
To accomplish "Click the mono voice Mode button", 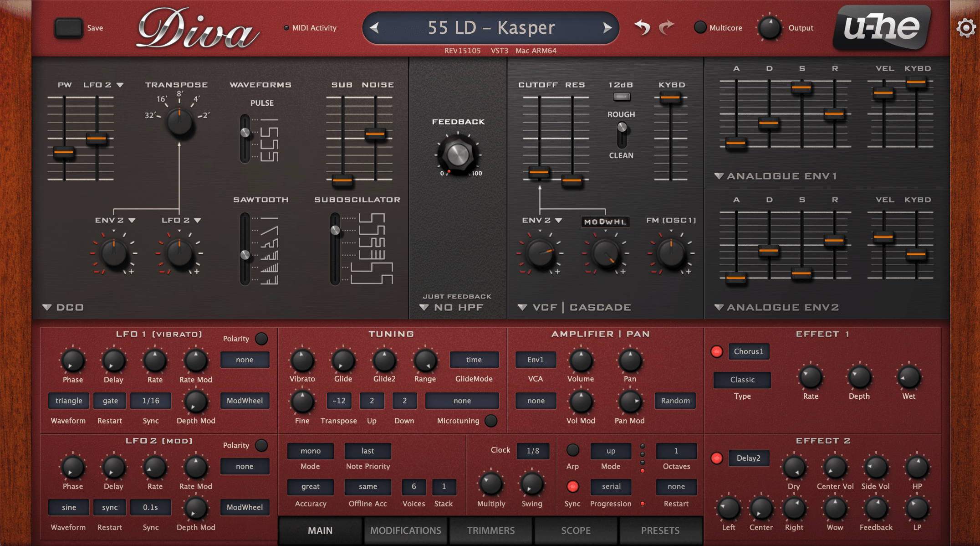I will click(311, 451).
